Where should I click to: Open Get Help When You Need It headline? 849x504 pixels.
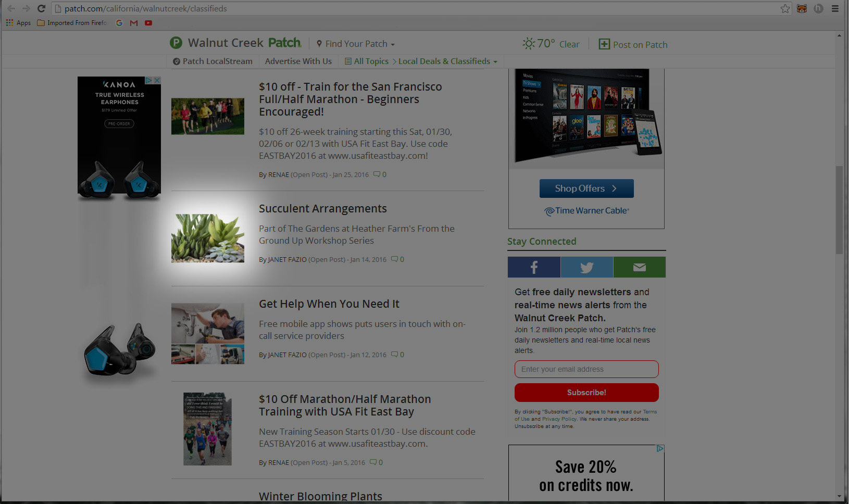click(329, 304)
